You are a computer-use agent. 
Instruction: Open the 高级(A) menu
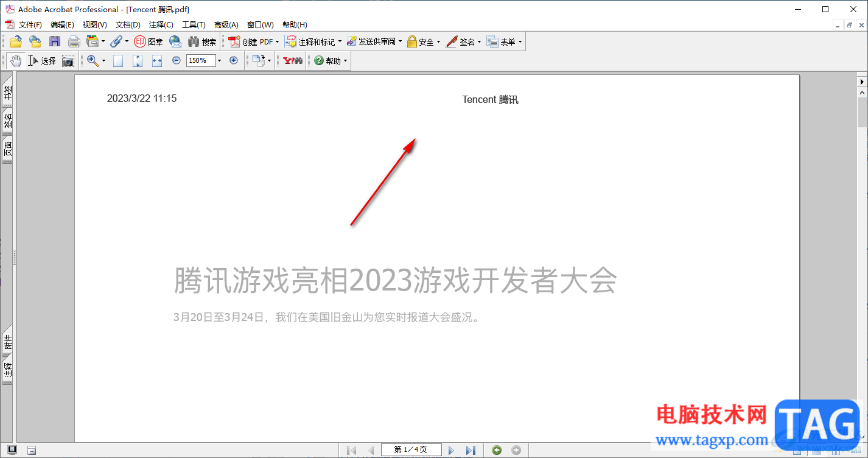[x=226, y=25]
